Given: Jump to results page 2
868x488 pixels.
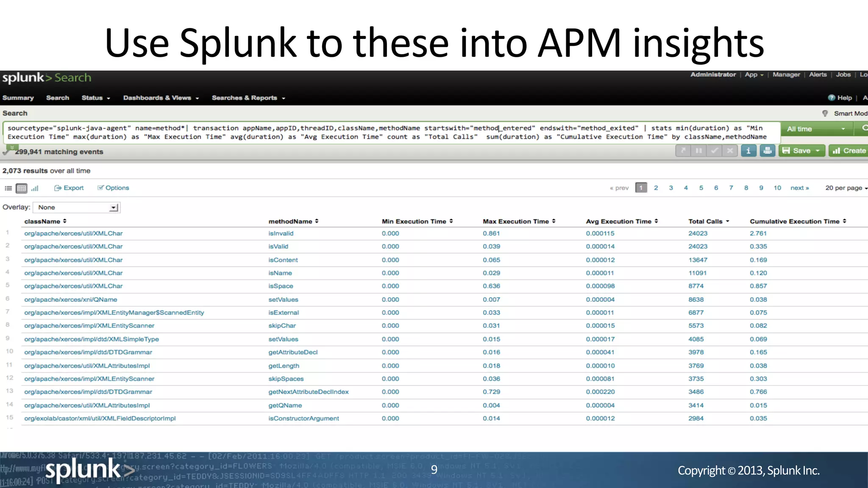Looking at the screenshot, I should (656, 188).
